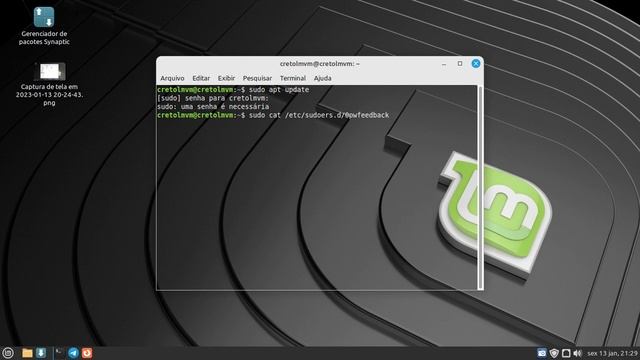Maximize the terminal window

coord(460,64)
